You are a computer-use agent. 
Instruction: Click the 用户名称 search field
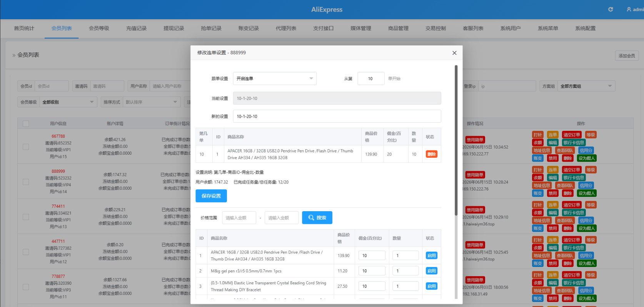169,86
